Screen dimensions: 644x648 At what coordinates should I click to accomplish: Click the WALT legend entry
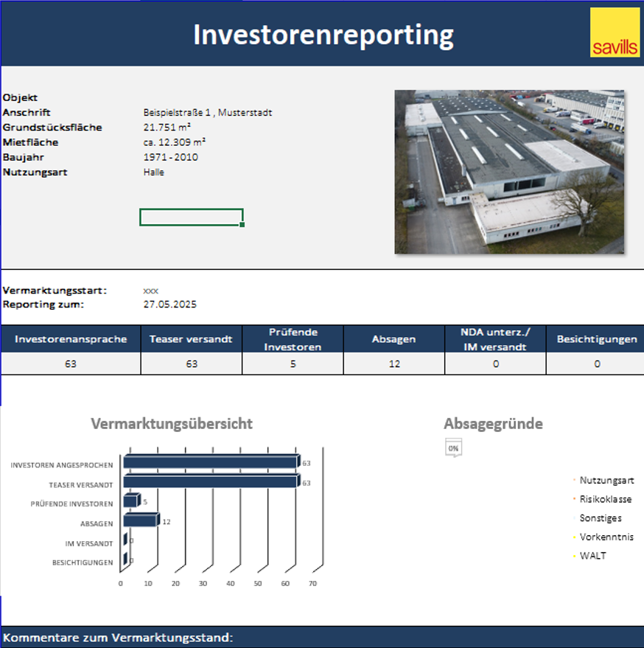click(x=592, y=556)
